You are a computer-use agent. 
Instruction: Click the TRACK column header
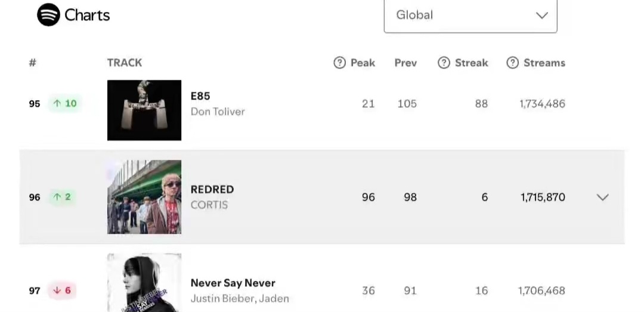point(125,63)
